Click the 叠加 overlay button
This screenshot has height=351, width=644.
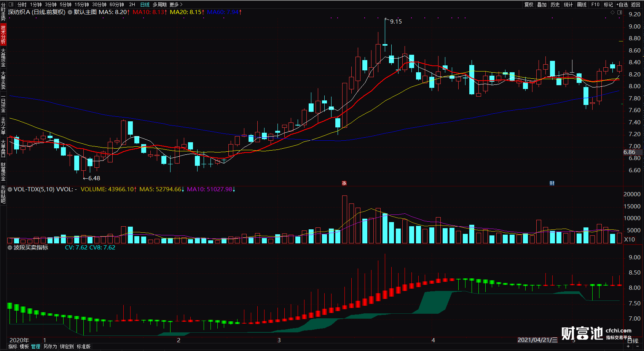coord(542,5)
